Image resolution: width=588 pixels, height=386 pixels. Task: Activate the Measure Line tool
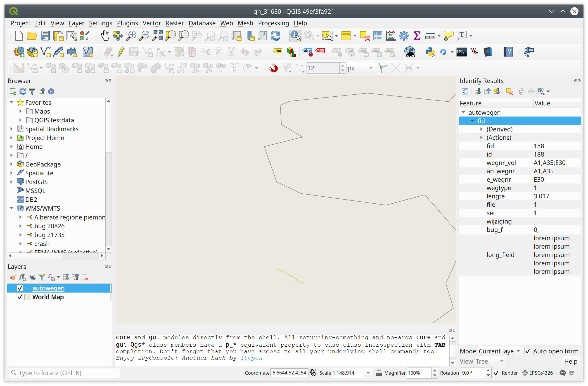pyautogui.click(x=430, y=36)
